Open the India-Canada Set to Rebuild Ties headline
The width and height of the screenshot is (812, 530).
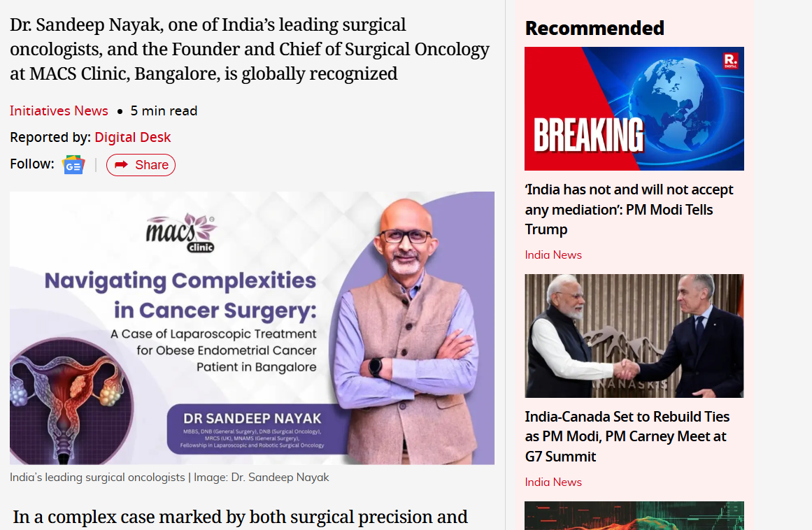pos(627,436)
